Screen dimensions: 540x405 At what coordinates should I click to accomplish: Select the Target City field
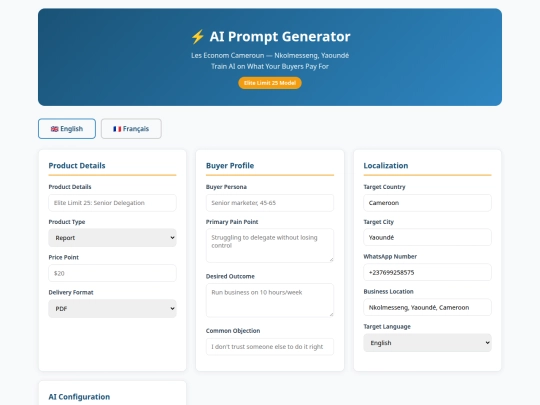(427, 237)
